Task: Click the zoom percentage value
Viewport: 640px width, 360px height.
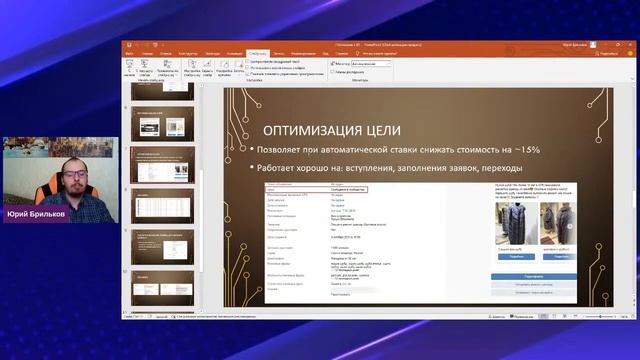Action: pos(624,316)
